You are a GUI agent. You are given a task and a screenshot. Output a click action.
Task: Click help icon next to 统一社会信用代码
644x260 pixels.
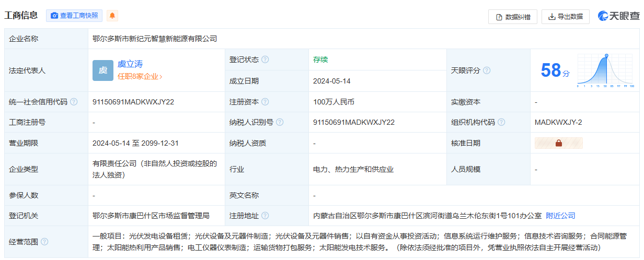74,102
